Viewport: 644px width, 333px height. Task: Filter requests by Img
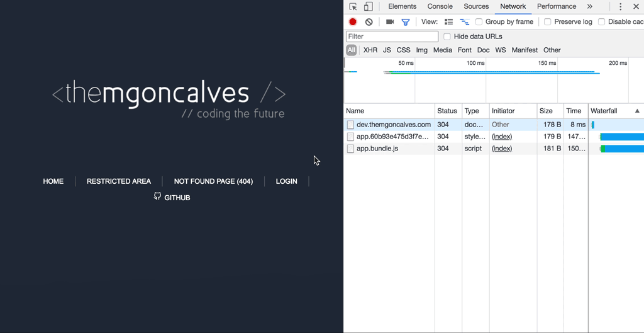pos(422,50)
